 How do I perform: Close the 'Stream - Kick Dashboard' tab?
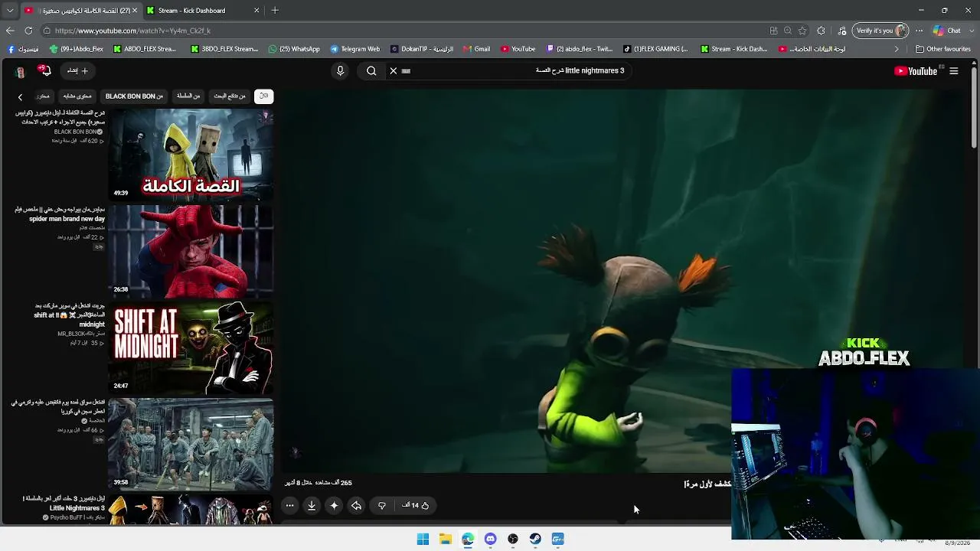pos(256,11)
